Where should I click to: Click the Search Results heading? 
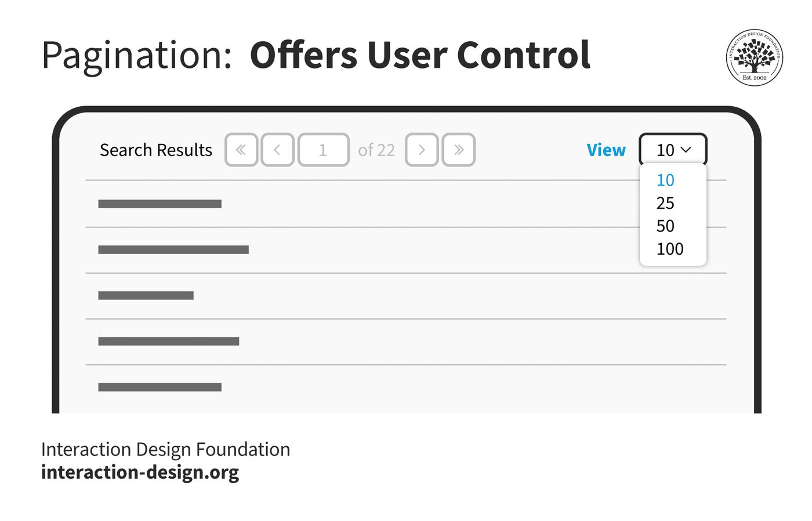pos(156,150)
